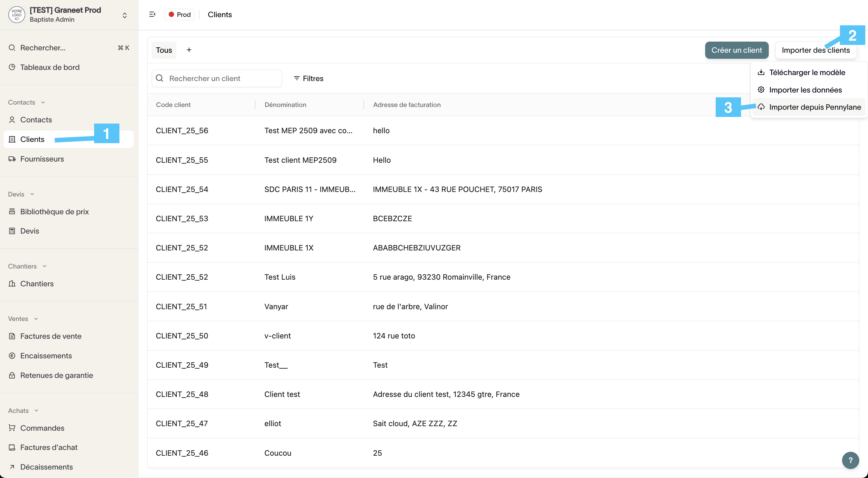Screen dimensions: 868x478
Task: Open the Filtres button
Action: pyautogui.click(x=308, y=78)
